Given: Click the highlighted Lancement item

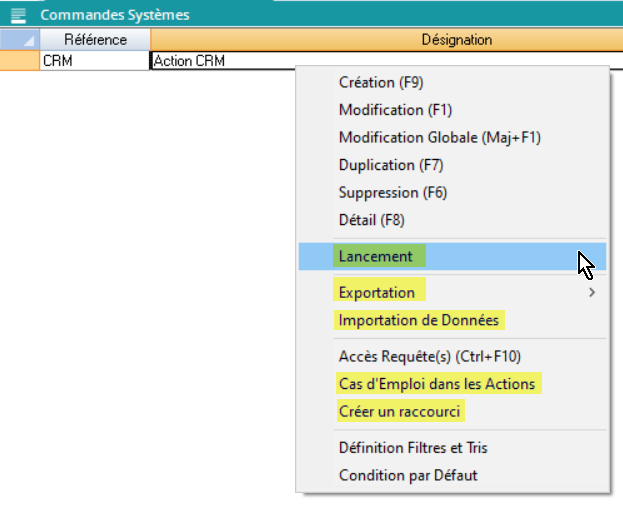Looking at the screenshot, I should pyautogui.click(x=376, y=256).
